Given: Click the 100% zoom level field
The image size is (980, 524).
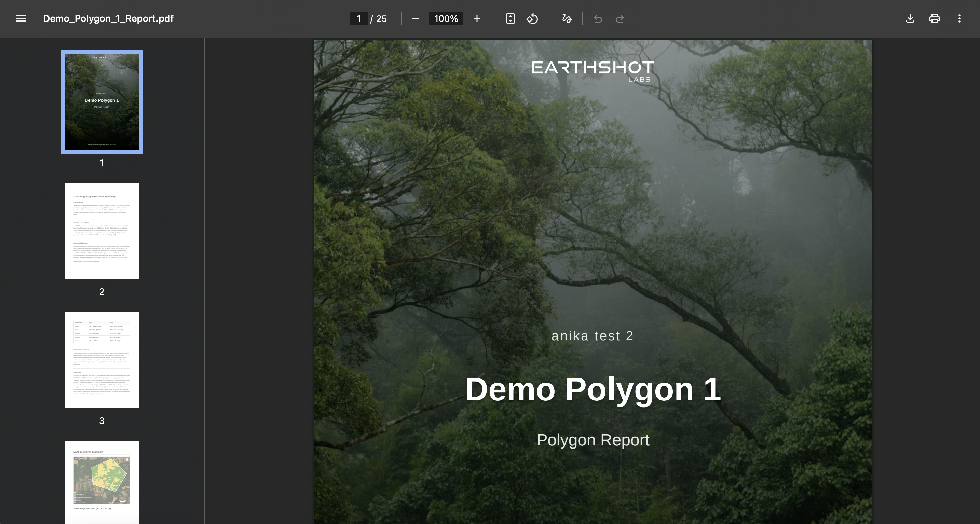Looking at the screenshot, I should tap(446, 19).
